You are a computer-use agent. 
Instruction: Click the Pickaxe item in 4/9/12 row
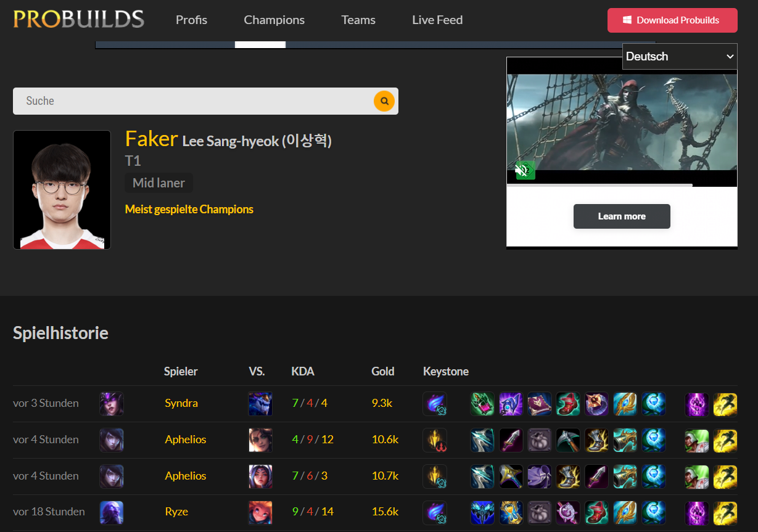click(x=568, y=440)
